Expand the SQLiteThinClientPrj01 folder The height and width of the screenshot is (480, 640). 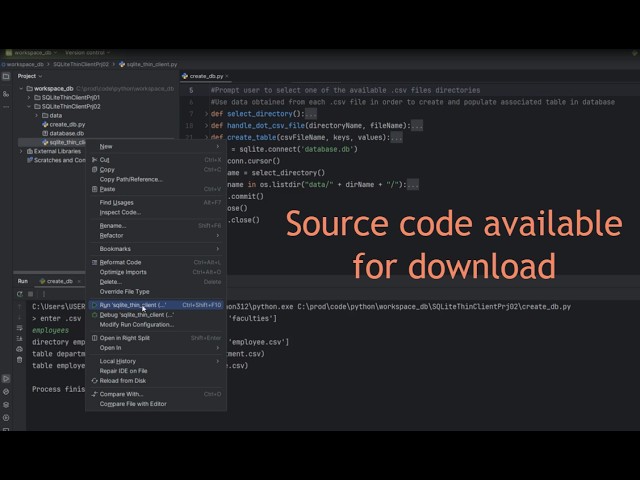pos(29,98)
